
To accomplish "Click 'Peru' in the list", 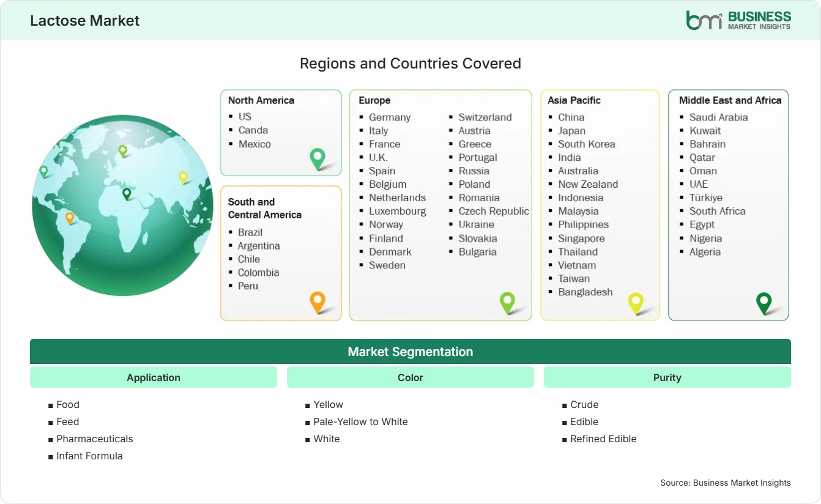I will coord(248,286).
